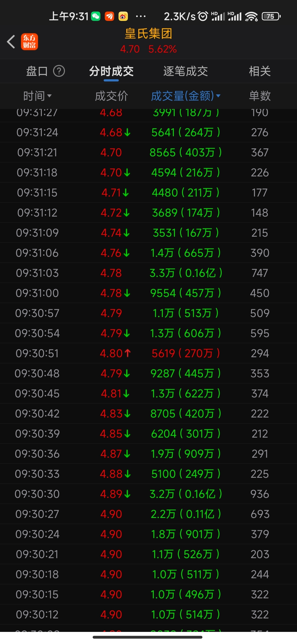The height and width of the screenshot is (644, 297).
Task: Select order count 509
Action: (x=260, y=313)
